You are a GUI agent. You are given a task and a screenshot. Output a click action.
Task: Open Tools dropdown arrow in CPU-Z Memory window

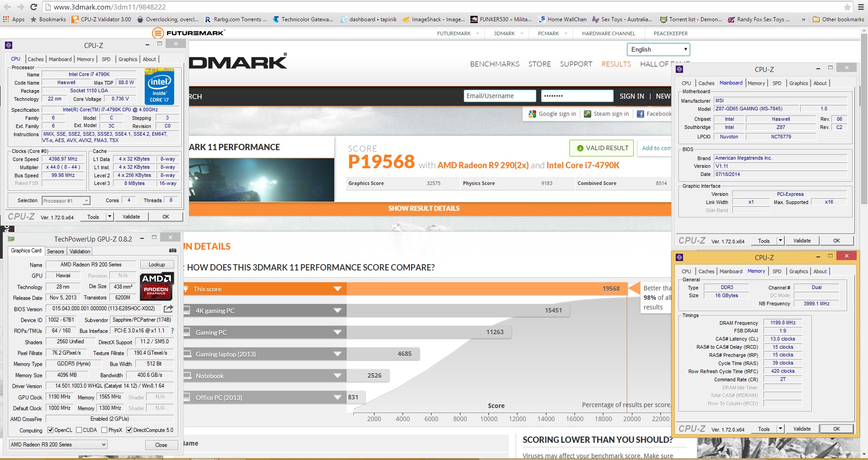(780, 429)
